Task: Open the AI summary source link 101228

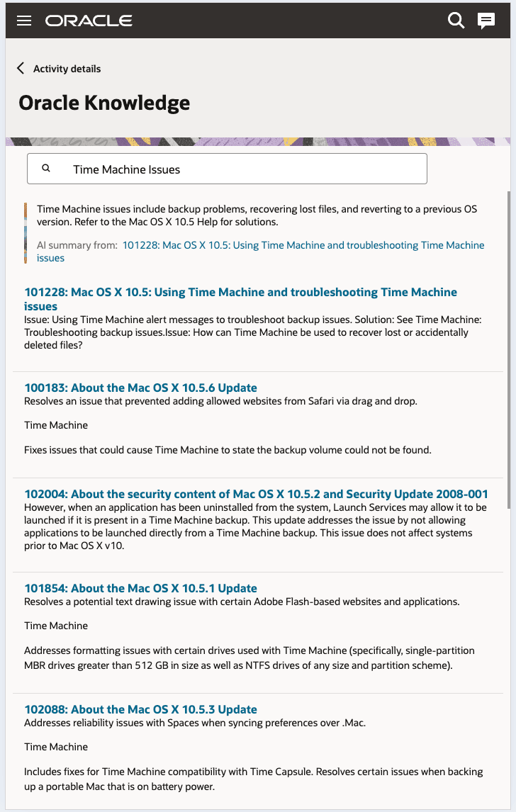Action: click(261, 251)
